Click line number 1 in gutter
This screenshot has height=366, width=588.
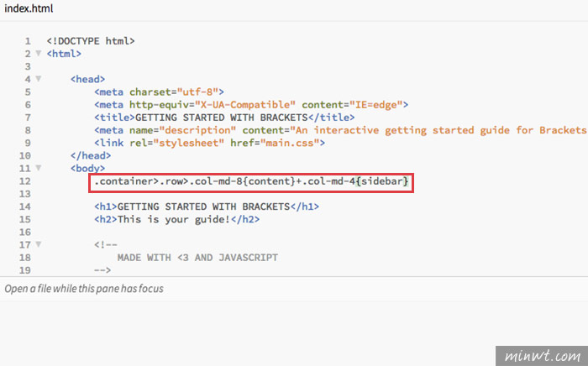28,41
